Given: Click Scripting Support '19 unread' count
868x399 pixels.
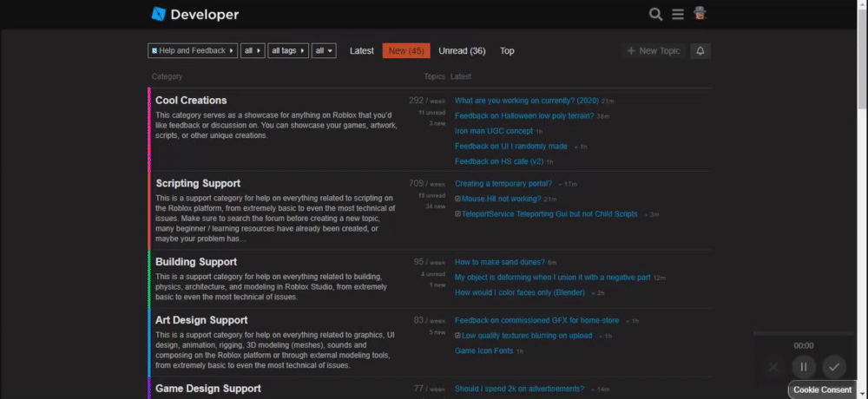Looking at the screenshot, I should click(431, 195).
